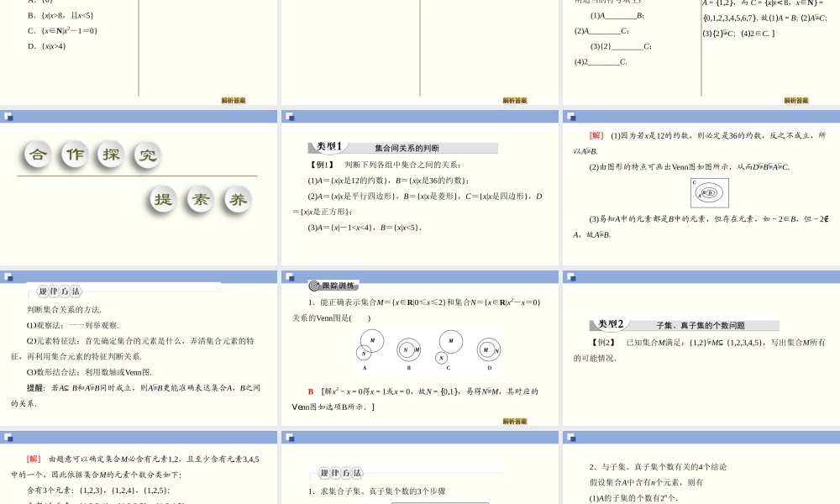
Task: Click the 类型2 子集、真子集的个数问题 badge
Action: coord(680,323)
